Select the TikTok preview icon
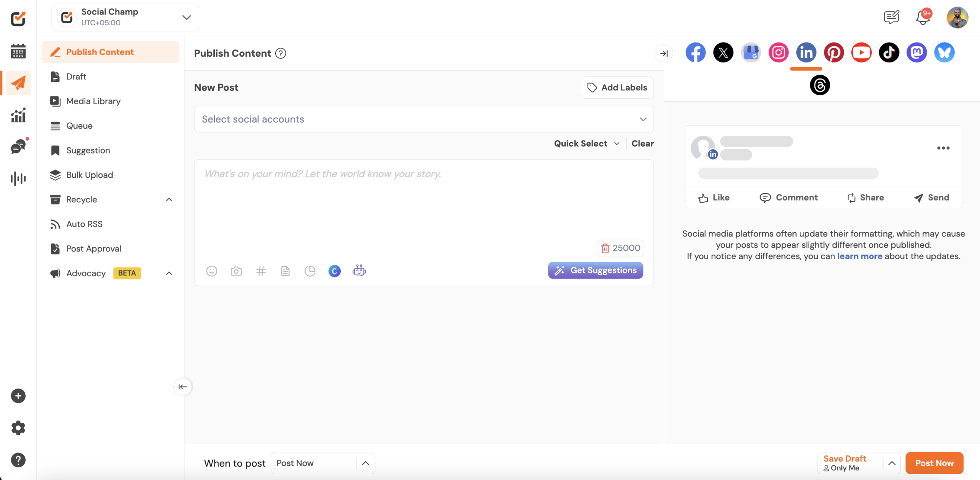 pyautogui.click(x=889, y=52)
